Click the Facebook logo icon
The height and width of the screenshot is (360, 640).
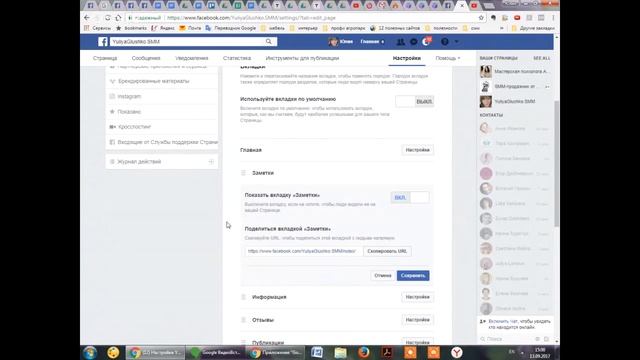102,42
